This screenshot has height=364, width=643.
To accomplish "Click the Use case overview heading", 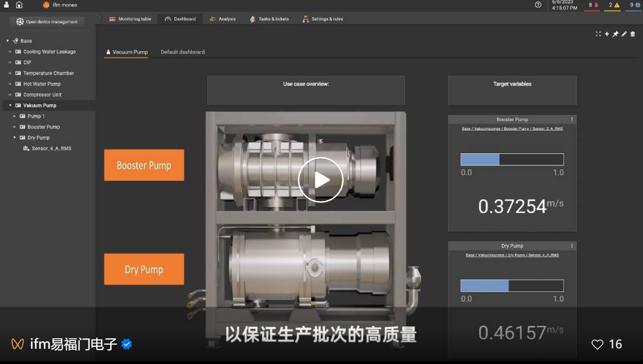I will coord(306,84).
